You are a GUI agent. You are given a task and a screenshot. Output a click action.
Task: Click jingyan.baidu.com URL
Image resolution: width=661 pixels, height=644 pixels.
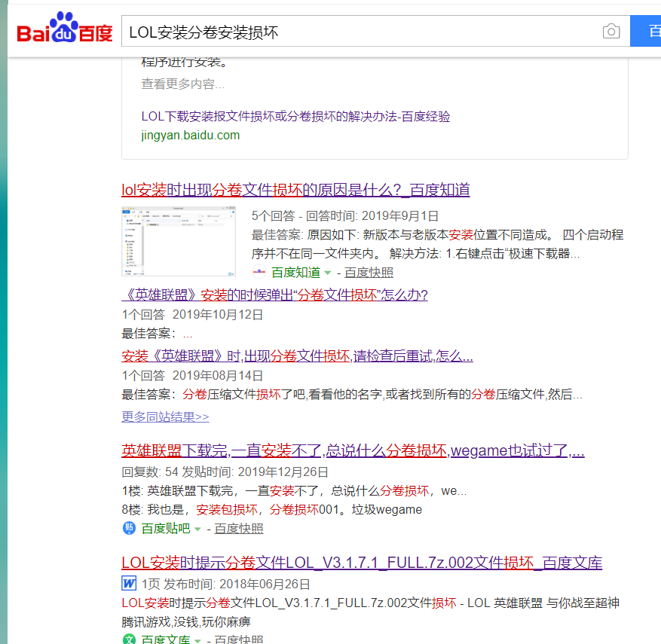(190, 135)
